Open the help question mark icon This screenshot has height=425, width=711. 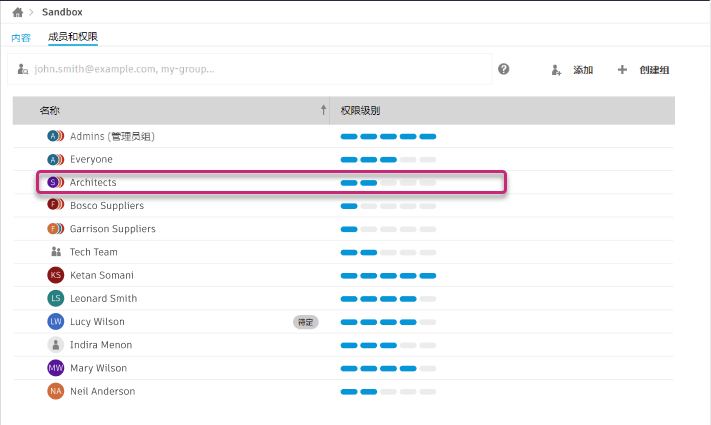(503, 69)
